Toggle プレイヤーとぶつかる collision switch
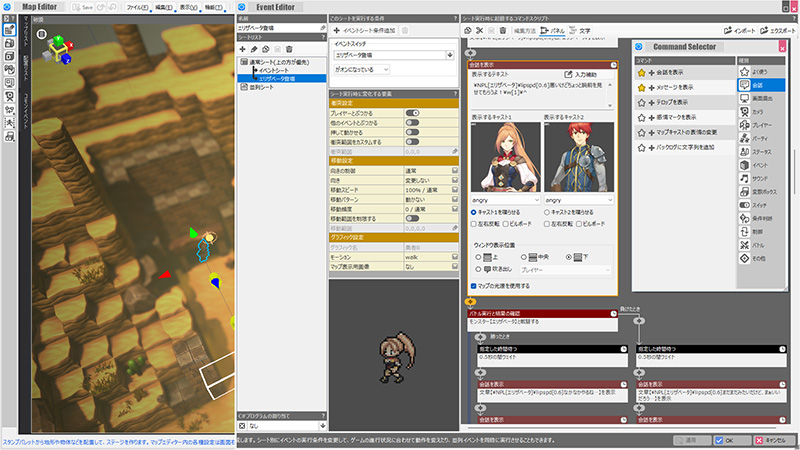Screen dimensions: 800x450 coord(411,113)
